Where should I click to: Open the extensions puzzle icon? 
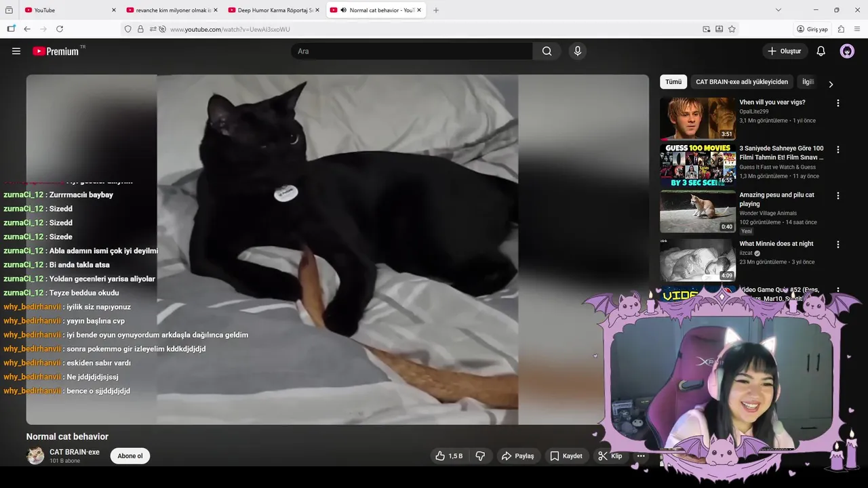pyautogui.click(x=842, y=29)
